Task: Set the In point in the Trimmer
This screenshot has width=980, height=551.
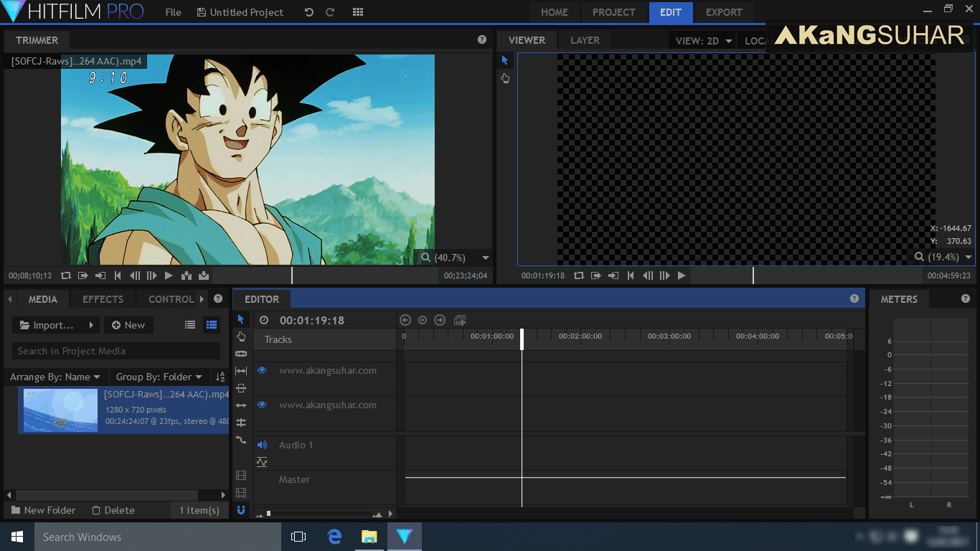Action: coord(83,275)
